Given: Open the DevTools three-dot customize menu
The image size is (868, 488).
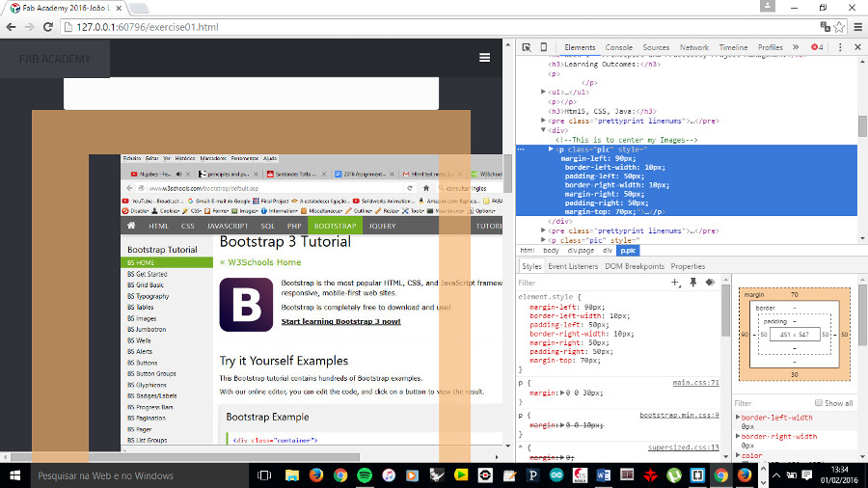Looking at the screenshot, I should click(840, 47).
